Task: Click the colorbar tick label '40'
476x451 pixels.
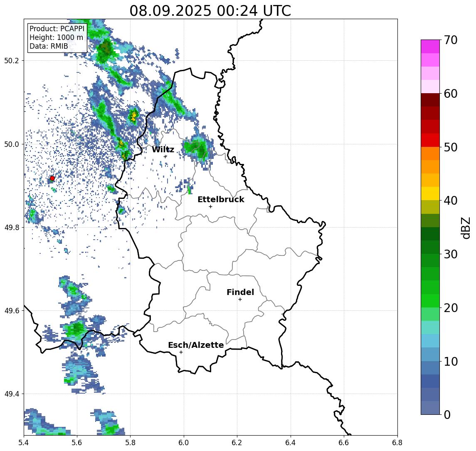Action: (x=451, y=201)
